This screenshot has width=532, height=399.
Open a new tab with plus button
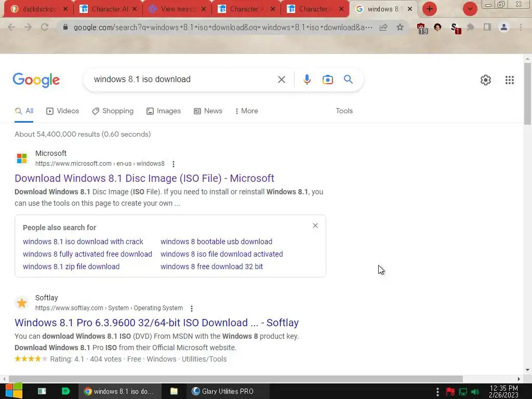point(430,9)
